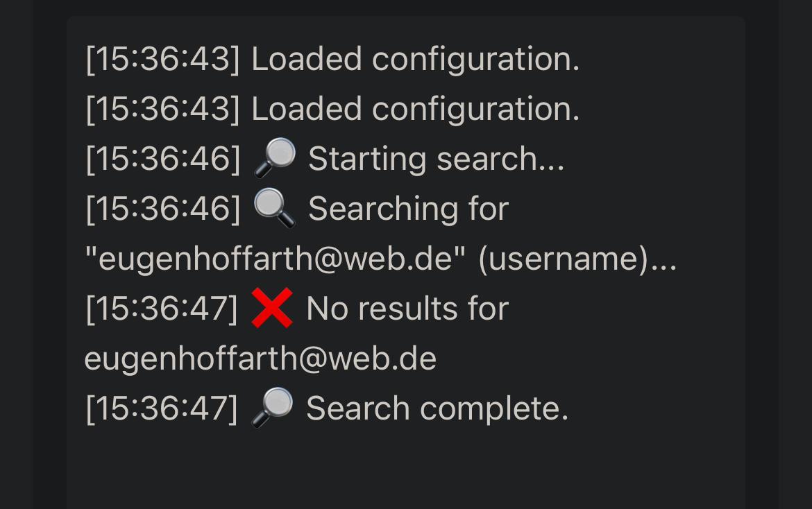Click the timestamp of the "Starting search" entry
This screenshot has width=812, height=509.
coord(162,159)
